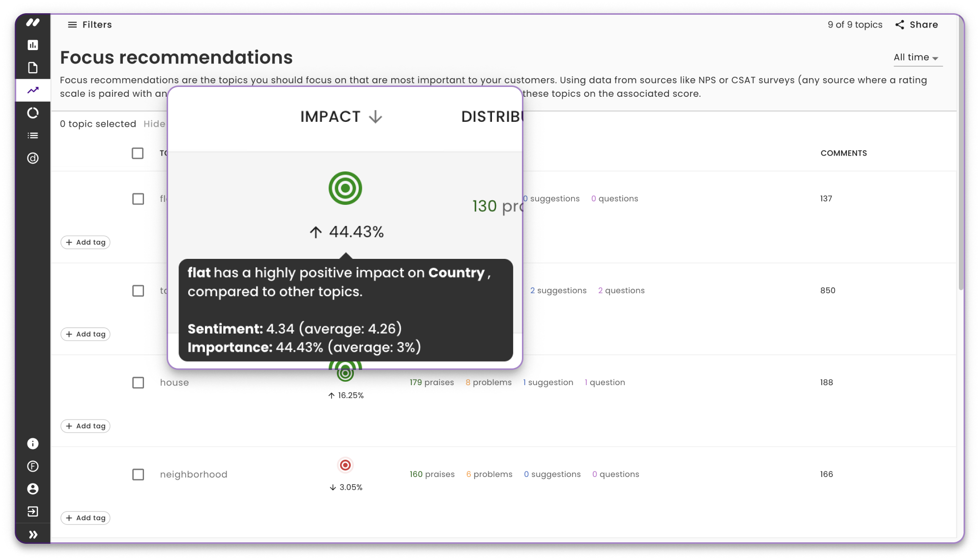Click the 16.25% impact value for house
The image size is (980, 560).
click(x=346, y=395)
